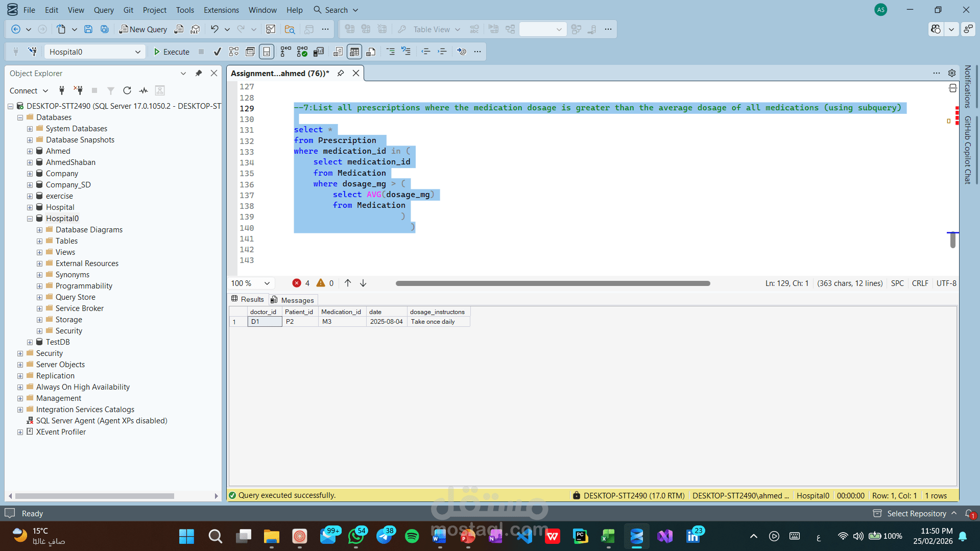
Task: Click the Undo icon in toolbar
Action: (214, 30)
